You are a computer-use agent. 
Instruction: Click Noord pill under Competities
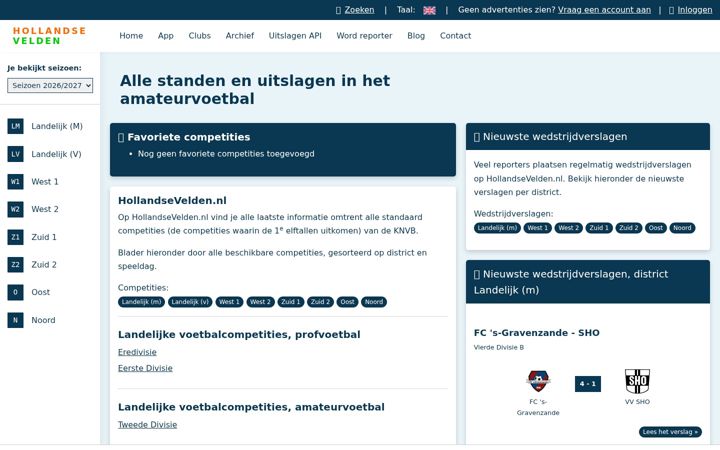374,302
